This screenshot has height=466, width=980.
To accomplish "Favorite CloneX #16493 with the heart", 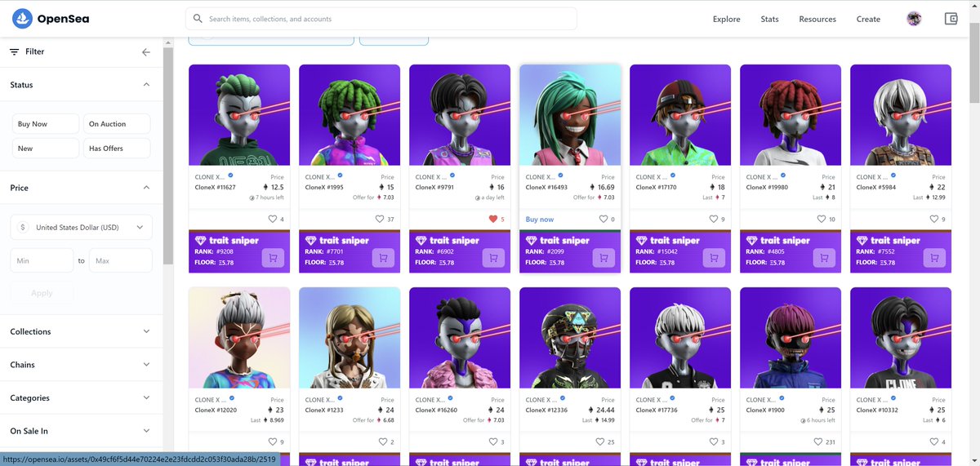I will (603, 219).
